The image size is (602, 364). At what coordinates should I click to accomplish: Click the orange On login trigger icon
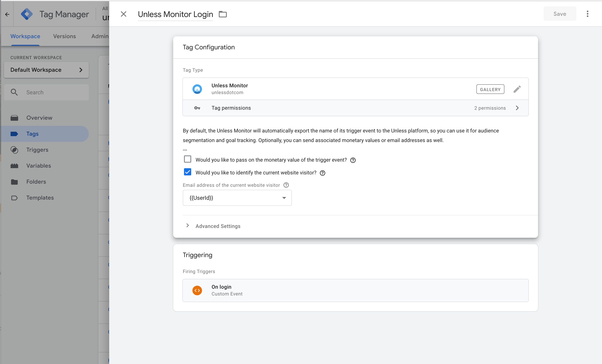pos(197,290)
